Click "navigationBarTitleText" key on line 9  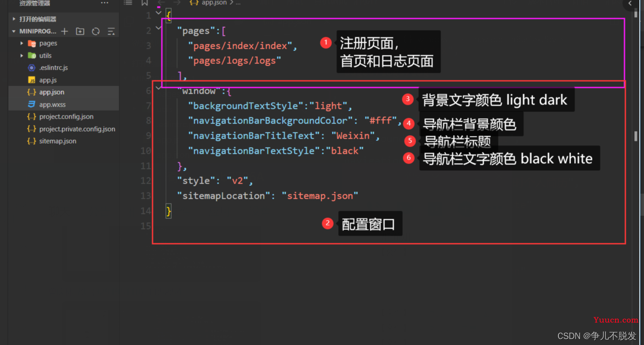click(254, 136)
